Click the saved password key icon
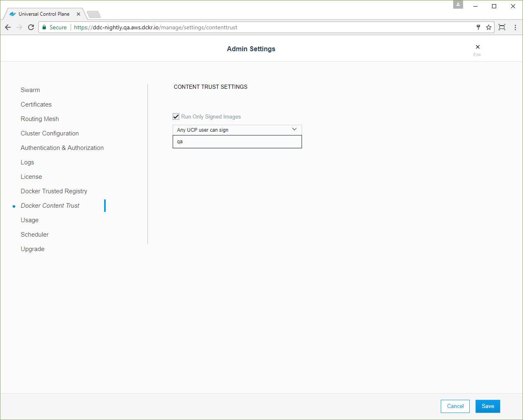This screenshot has height=420, width=523. click(x=478, y=27)
